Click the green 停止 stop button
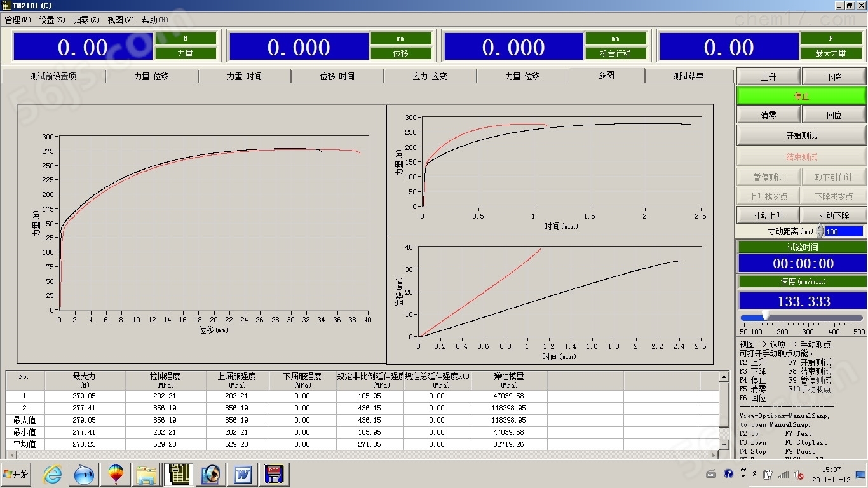Screen dimensions: 868x488 tap(801, 96)
